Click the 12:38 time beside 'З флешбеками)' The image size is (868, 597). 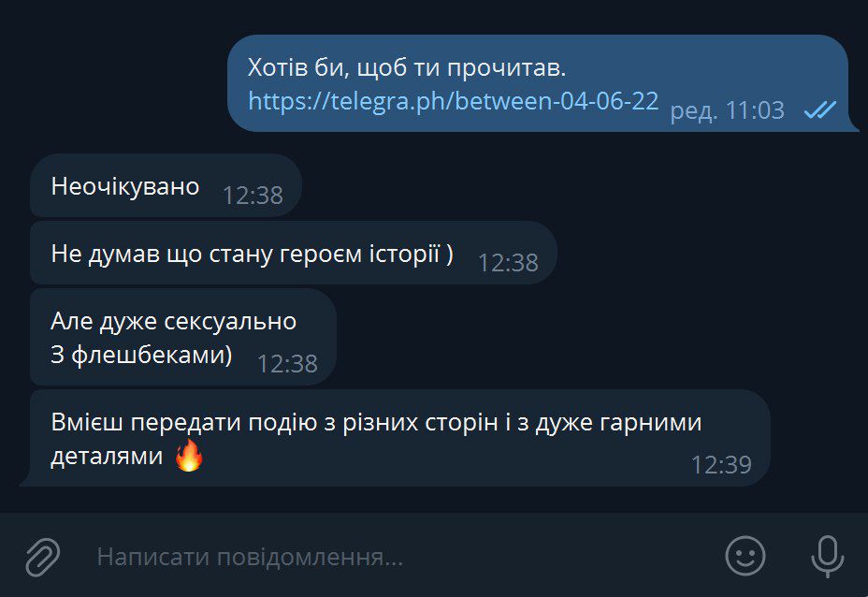click(288, 364)
